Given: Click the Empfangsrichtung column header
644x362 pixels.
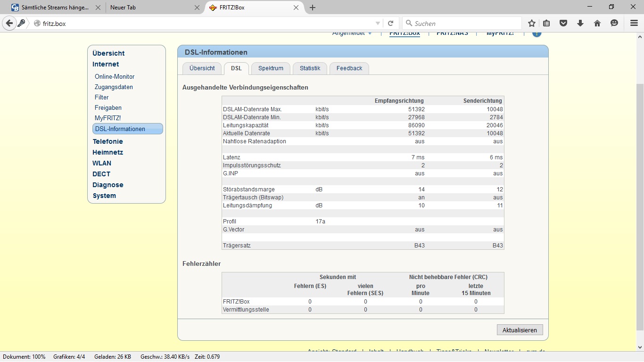Looking at the screenshot, I should [x=399, y=101].
